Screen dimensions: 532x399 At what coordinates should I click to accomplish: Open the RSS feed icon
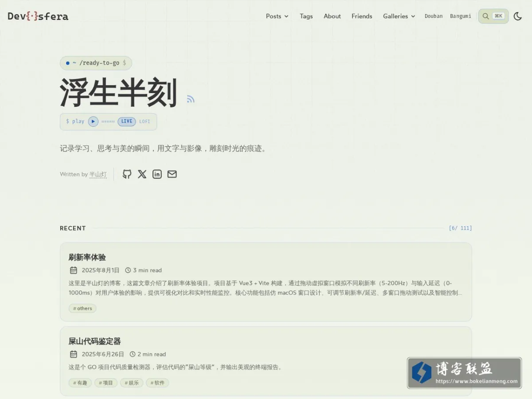pyautogui.click(x=191, y=99)
